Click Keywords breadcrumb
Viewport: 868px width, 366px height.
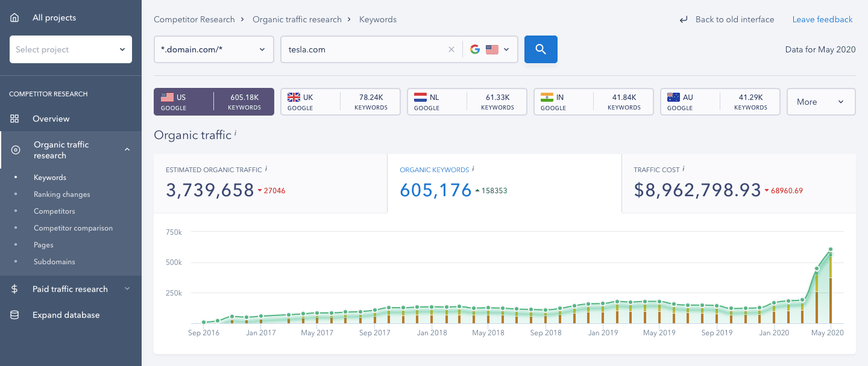point(378,20)
